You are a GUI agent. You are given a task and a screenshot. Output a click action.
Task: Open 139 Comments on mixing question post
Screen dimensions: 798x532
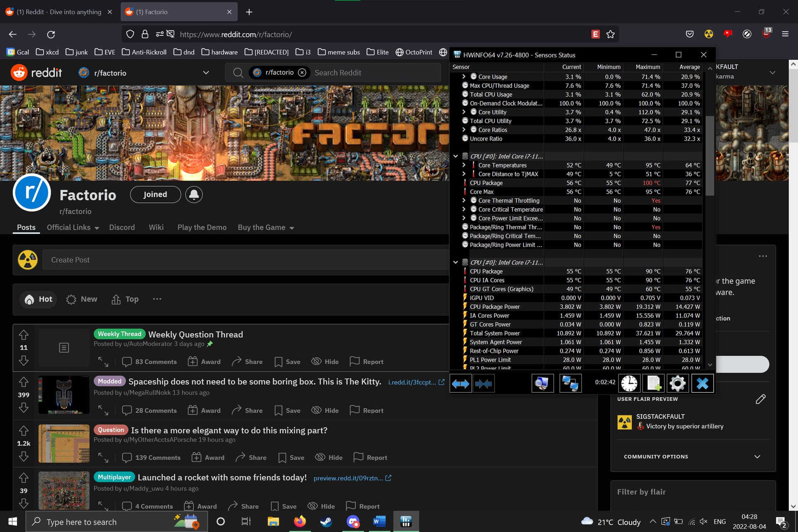151,458
